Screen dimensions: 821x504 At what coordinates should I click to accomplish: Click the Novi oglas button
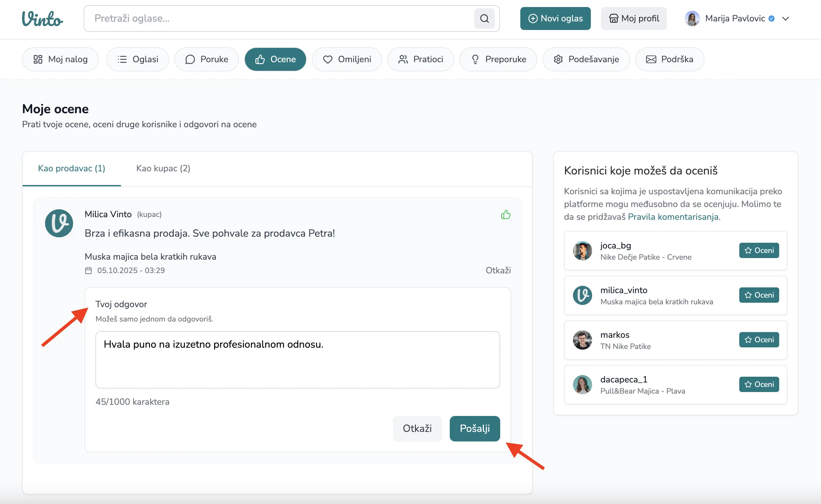point(555,18)
